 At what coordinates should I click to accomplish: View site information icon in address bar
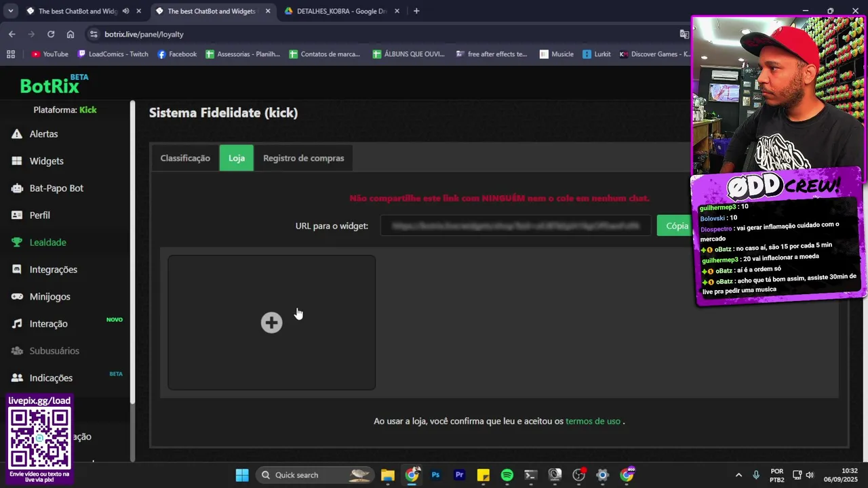(x=93, y=34)
